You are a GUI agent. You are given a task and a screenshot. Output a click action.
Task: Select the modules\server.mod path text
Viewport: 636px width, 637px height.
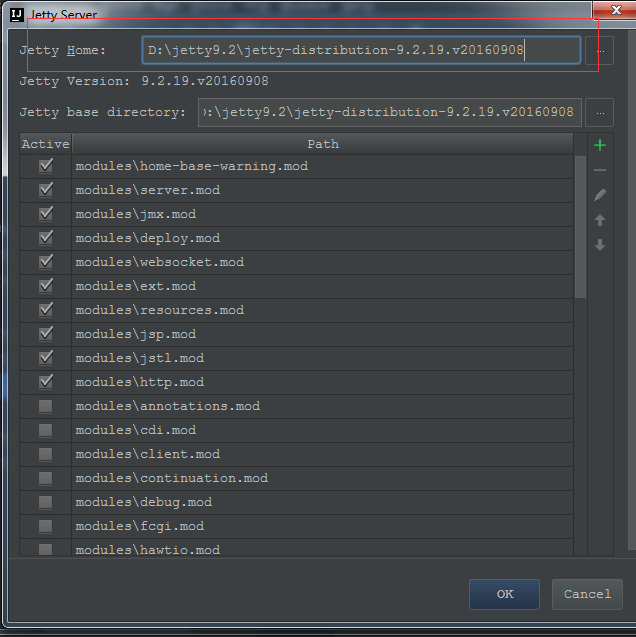click(x=148, y=190)
